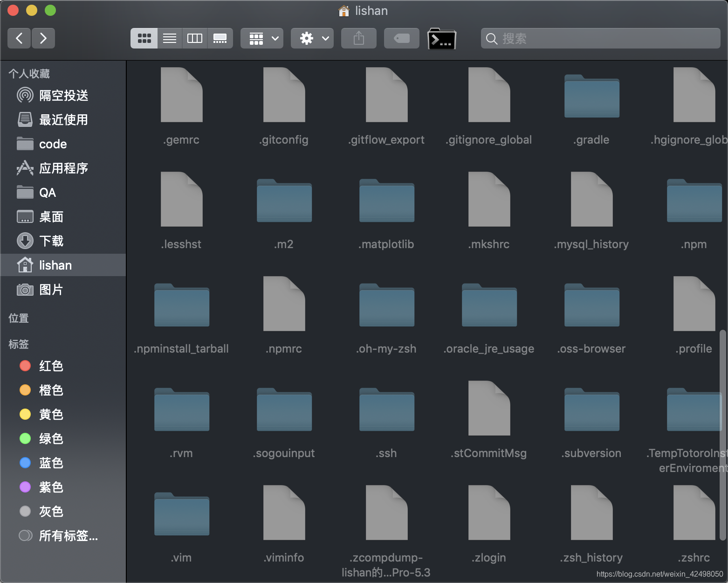Select the .gitconfig file
This screenshot has width=728, height=583.
pyautogui.click(x=284, y=95)
